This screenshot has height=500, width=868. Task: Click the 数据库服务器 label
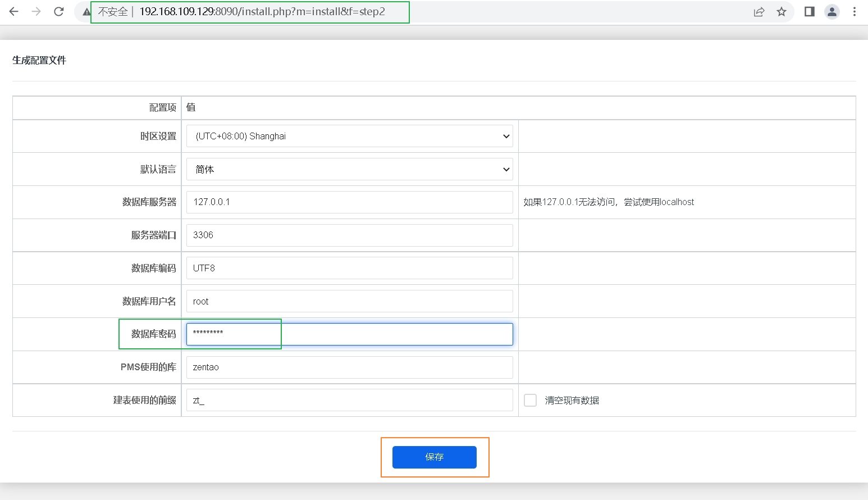[149, 202]
